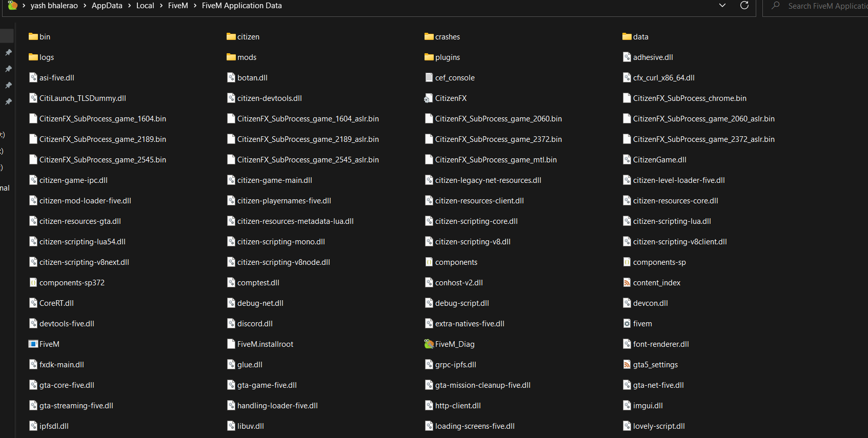The image size is (868, 438).
Task: Expand the chevron after AppData breadcrumb
Action: pos(129,6)
